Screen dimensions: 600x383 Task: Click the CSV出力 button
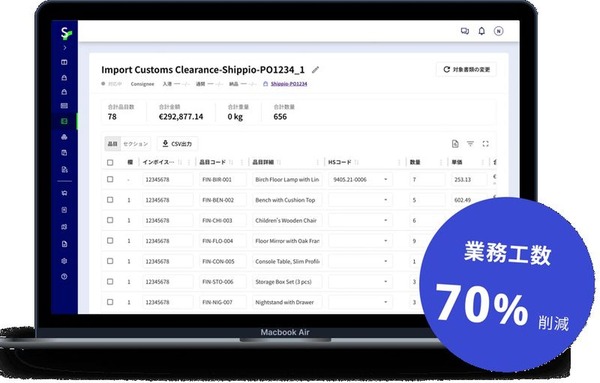click(x=178, y=144)
